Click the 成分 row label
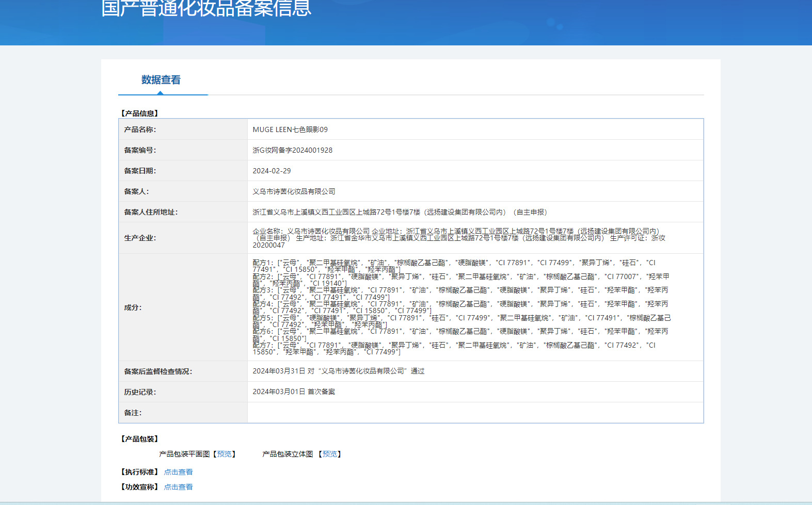Image resolution: width=812 pixels, height=505 pixels. tap(133, 307)
